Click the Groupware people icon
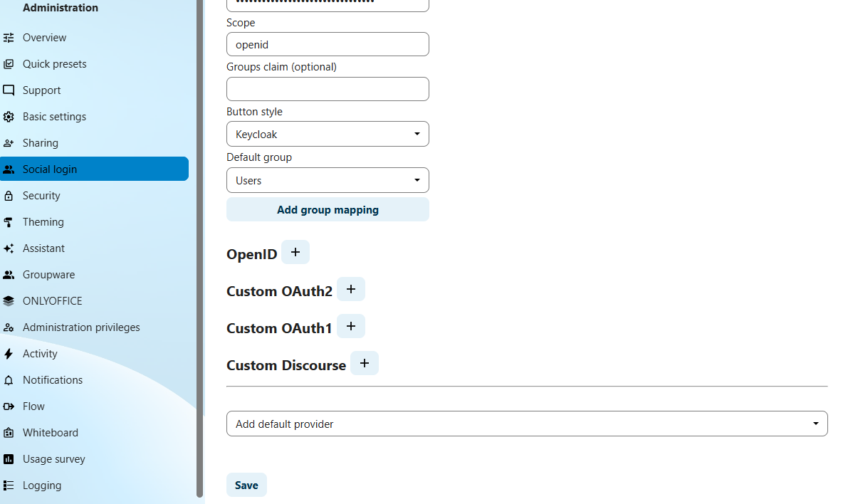Screen dimensions: 848x504 click(9, 275)
